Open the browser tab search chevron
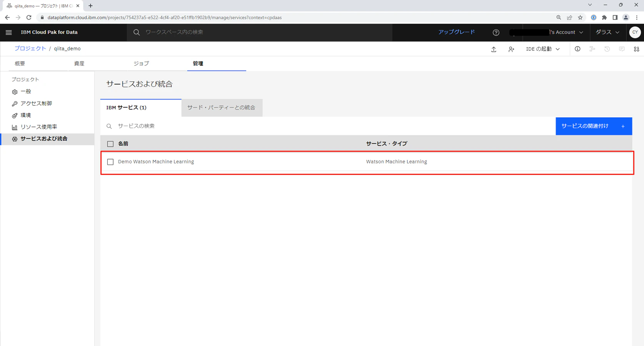This screenshot has width=644, height=346. coord(590,5)
